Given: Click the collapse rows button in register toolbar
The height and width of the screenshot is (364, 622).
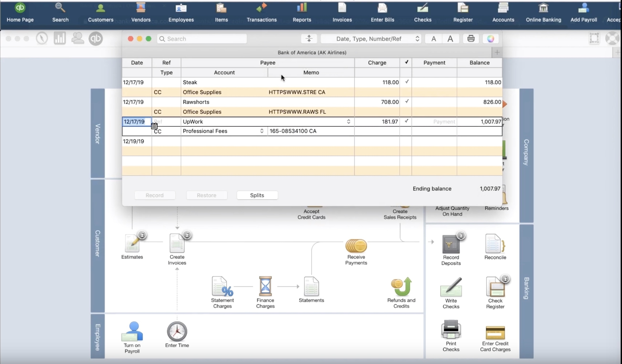Looking at the screenshot, I should click(x=309, y=39).
